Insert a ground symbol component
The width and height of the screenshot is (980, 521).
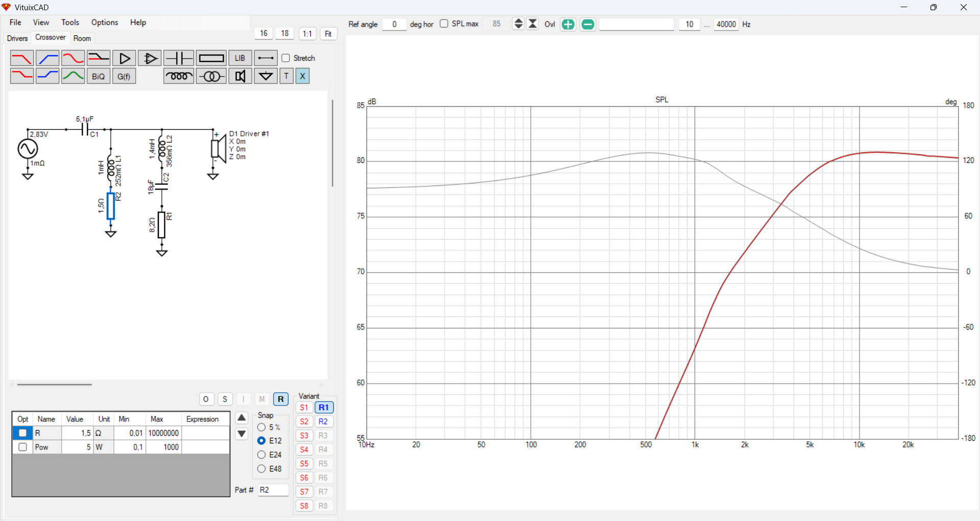click(x=265, y=76)
